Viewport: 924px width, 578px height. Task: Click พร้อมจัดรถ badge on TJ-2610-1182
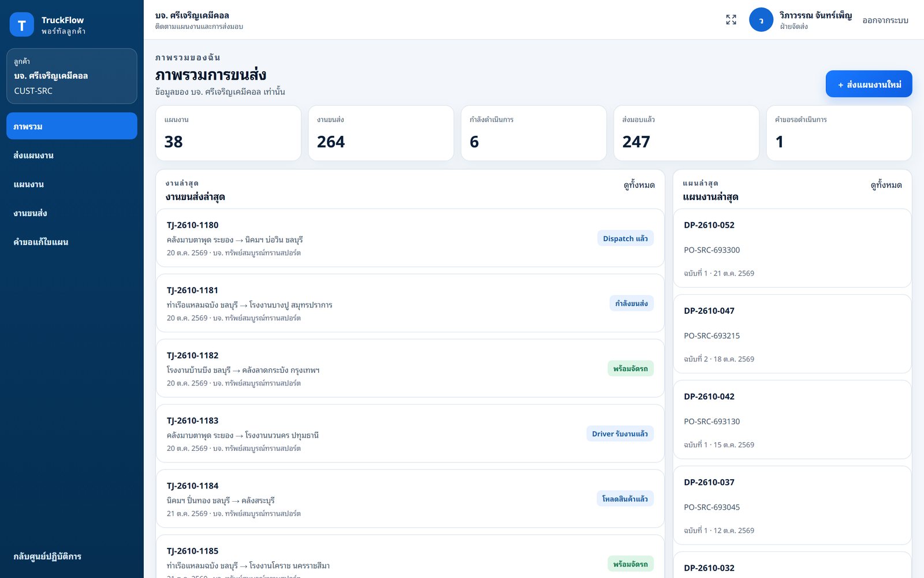tap(631, 368)
